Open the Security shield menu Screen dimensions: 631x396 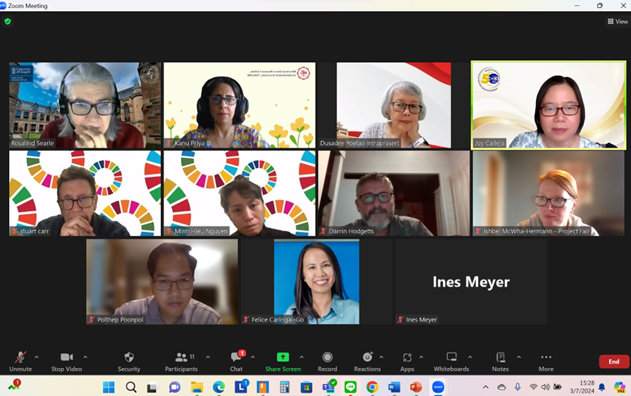click(x=129, y=361)
